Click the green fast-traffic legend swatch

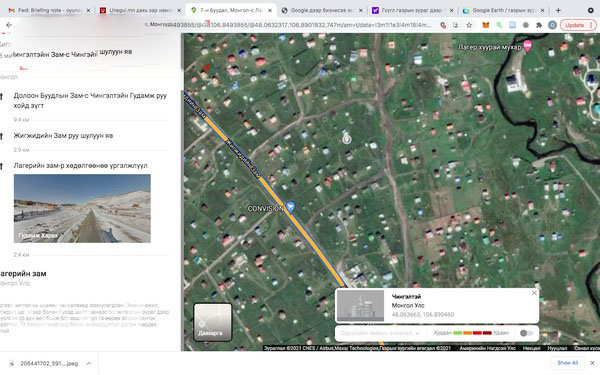tap(457, 333)
